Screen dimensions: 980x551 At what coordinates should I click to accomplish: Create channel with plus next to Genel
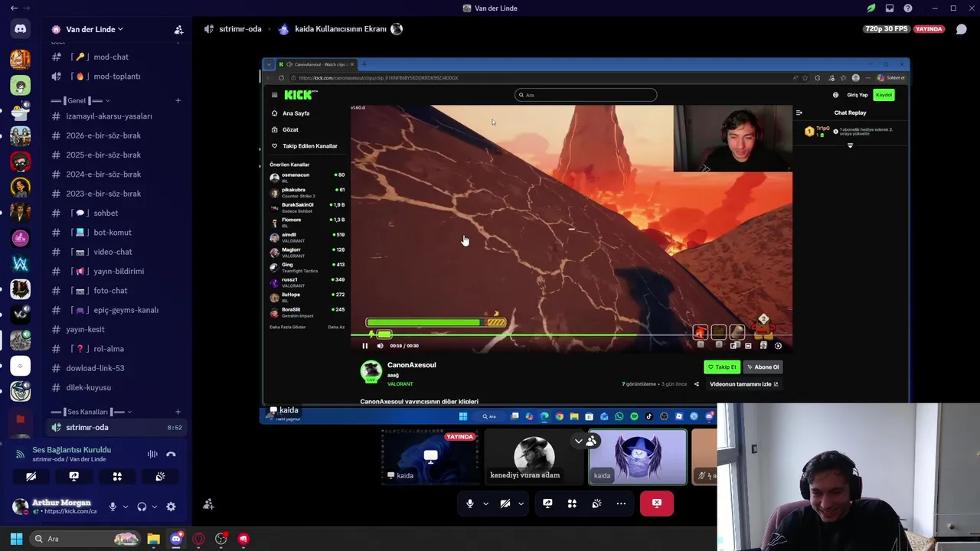pos(178,100)
